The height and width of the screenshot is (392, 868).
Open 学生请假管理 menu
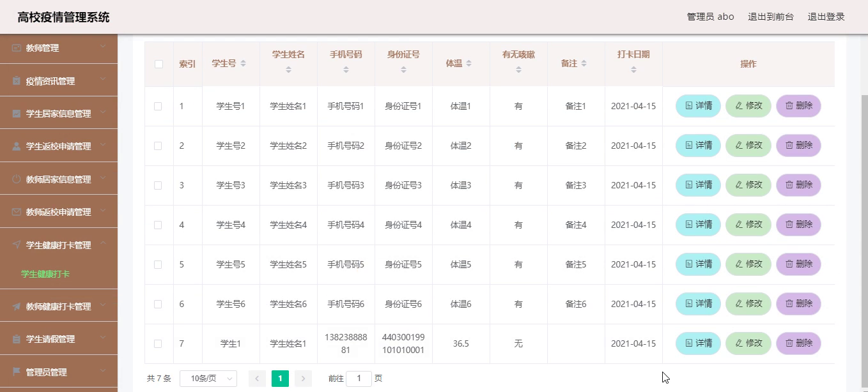coord(59,339)
